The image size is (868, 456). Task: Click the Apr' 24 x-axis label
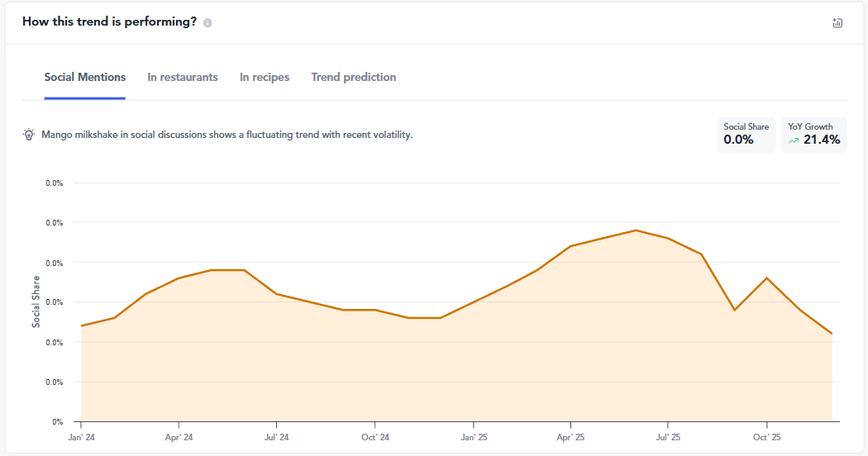[179, 437]
